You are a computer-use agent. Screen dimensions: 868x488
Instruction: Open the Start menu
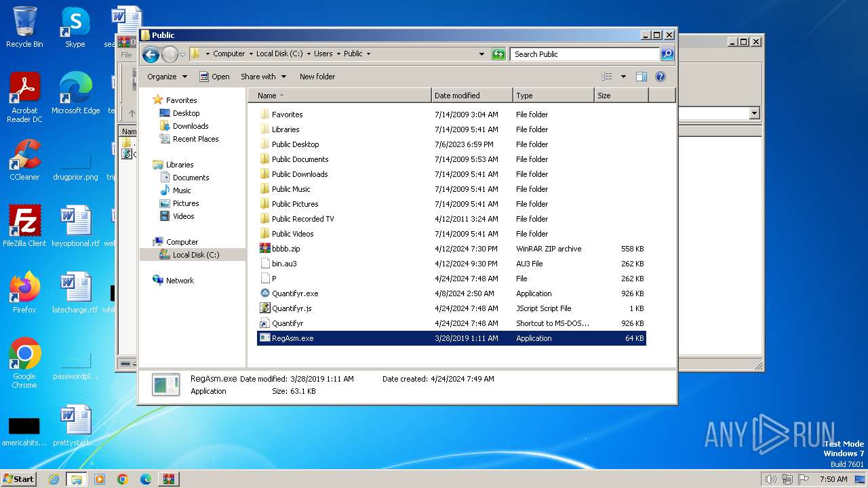coord(19,479)
